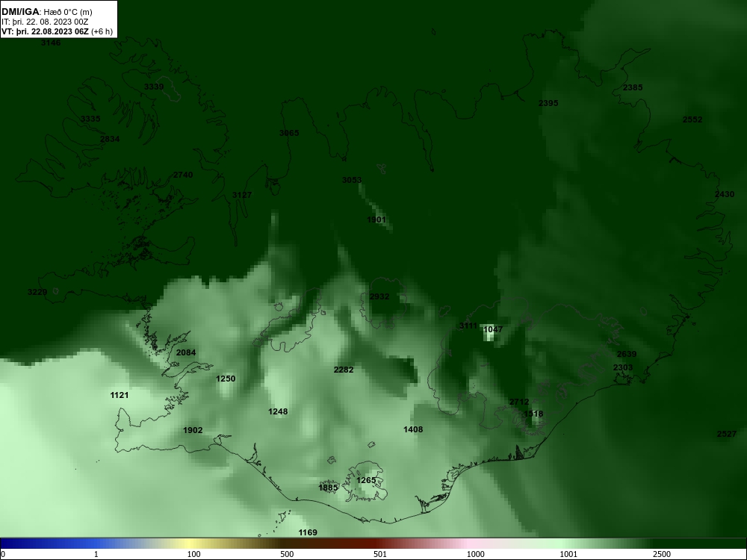Click the 2303 value
The height and width of the screenshot is (560, 747).
(623, 367)
